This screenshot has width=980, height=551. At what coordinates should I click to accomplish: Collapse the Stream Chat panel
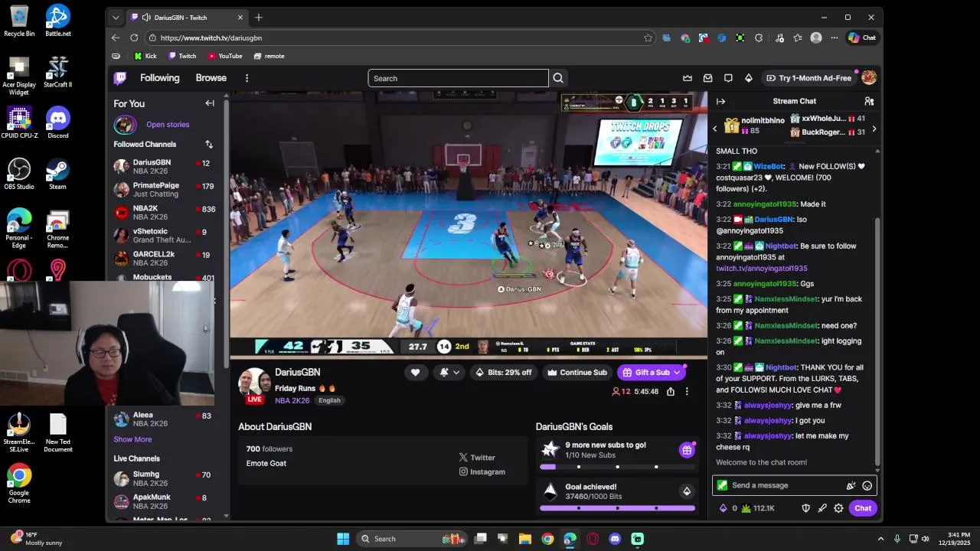click(720, 101)
